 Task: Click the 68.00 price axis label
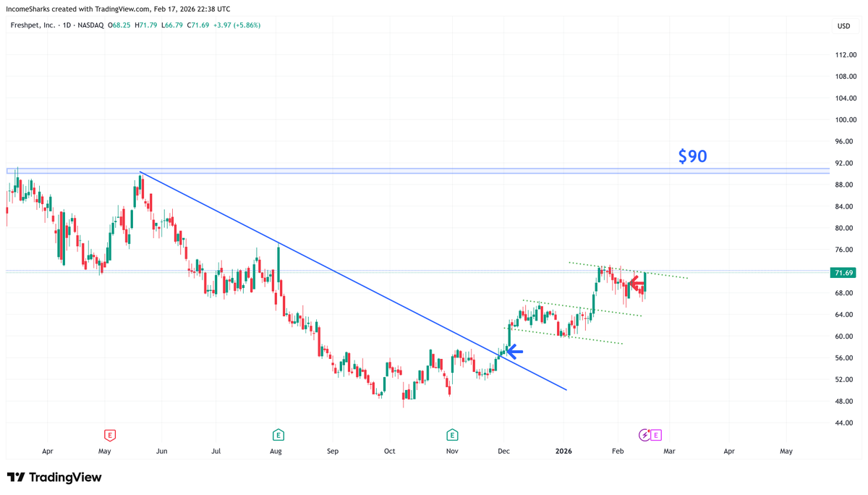click(846, 293)
